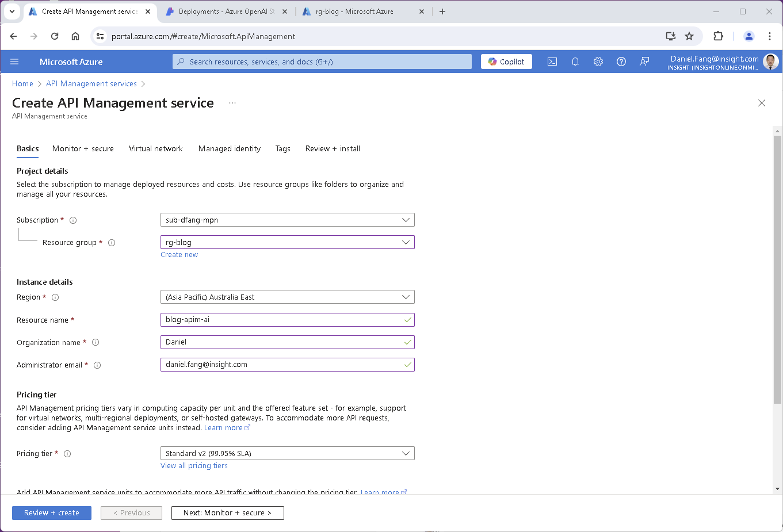
Task: Go back with the browser back arrow
Action: [13, 36]
